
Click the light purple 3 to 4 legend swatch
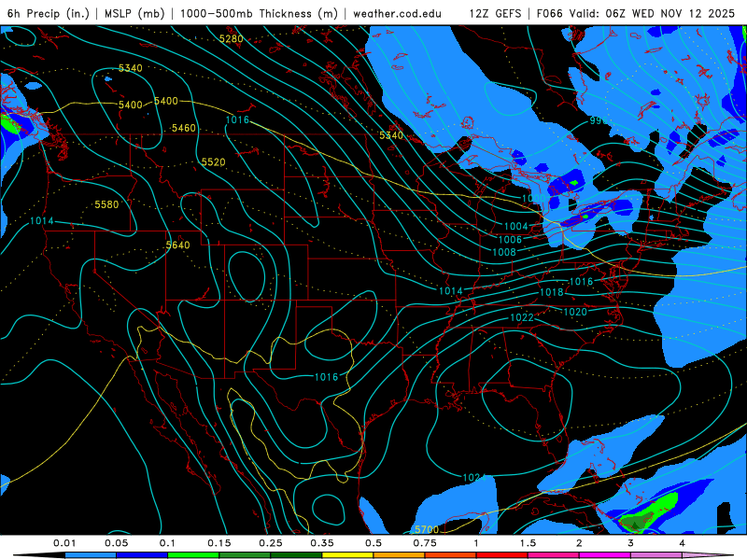(x=656, y=555)
